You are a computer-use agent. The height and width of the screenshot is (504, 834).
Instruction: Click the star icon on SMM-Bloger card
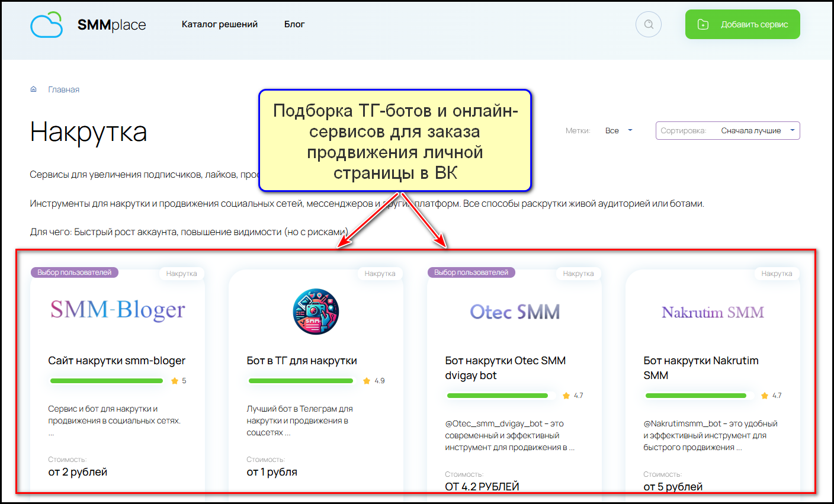pyautogui.click(x=175, y=381)
